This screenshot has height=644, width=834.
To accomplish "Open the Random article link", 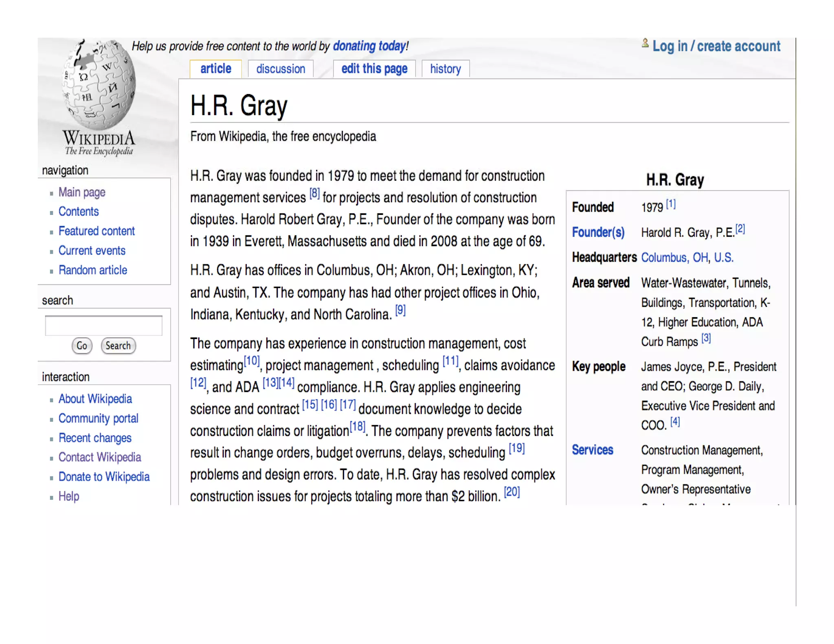I will point(92,270).
